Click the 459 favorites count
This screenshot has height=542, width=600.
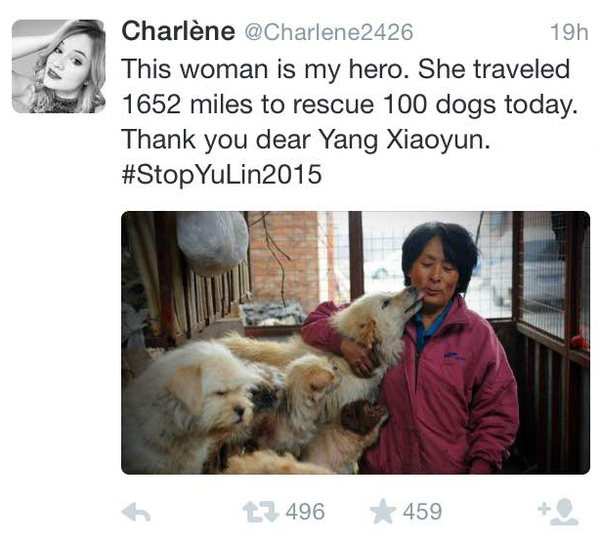(422, 512)
